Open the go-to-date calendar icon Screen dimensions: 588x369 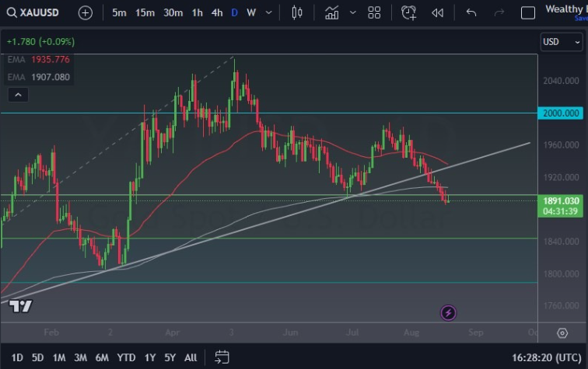click(222, 357)
